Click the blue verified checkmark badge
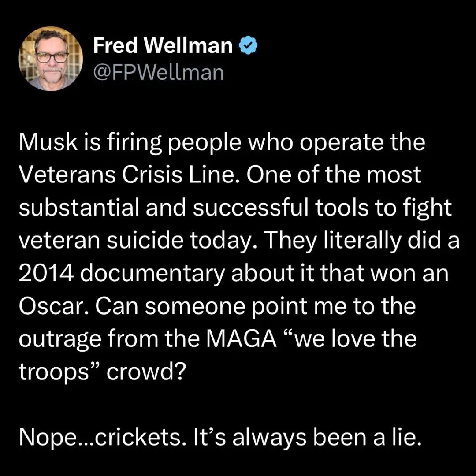476x476 pixels. pyautogui.click(x=248, y=45)
